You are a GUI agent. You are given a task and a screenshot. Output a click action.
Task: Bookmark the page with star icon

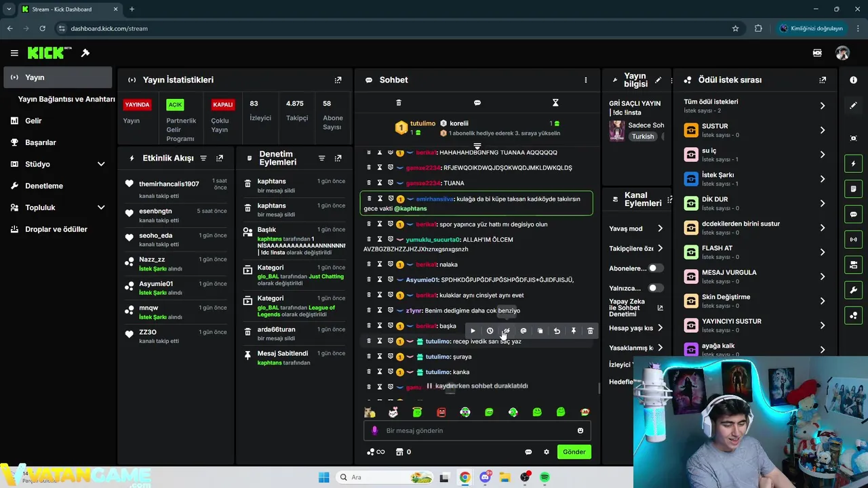[735, 28]
